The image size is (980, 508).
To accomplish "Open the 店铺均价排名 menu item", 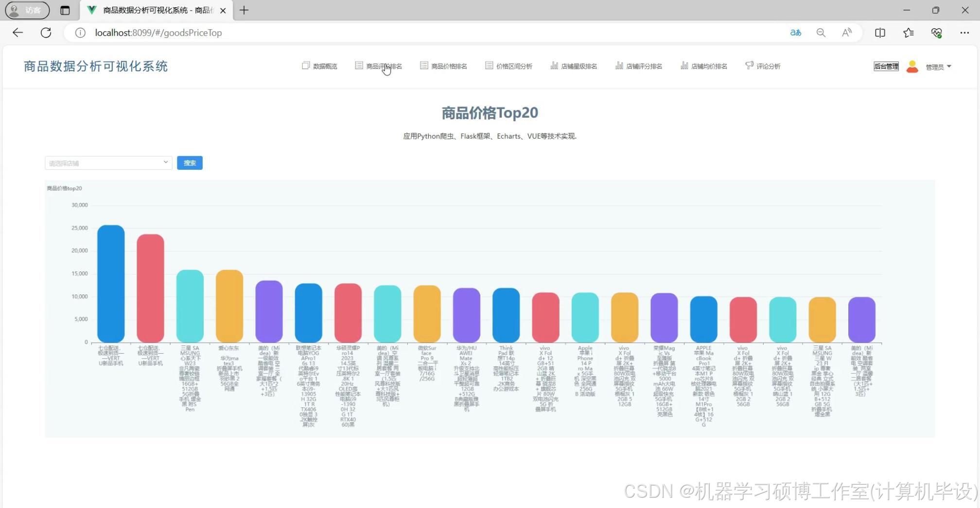I will point(704,66).
